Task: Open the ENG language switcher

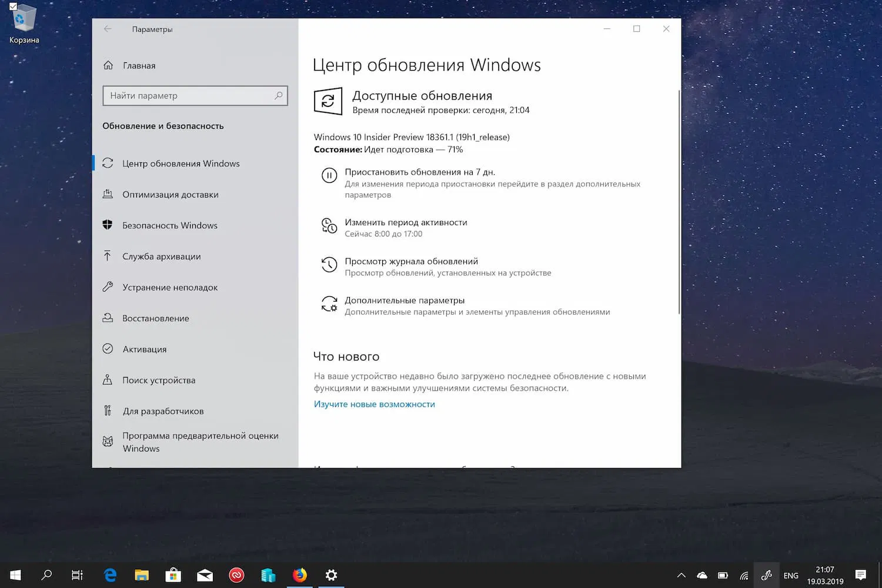Action: [x=791, y=575]
